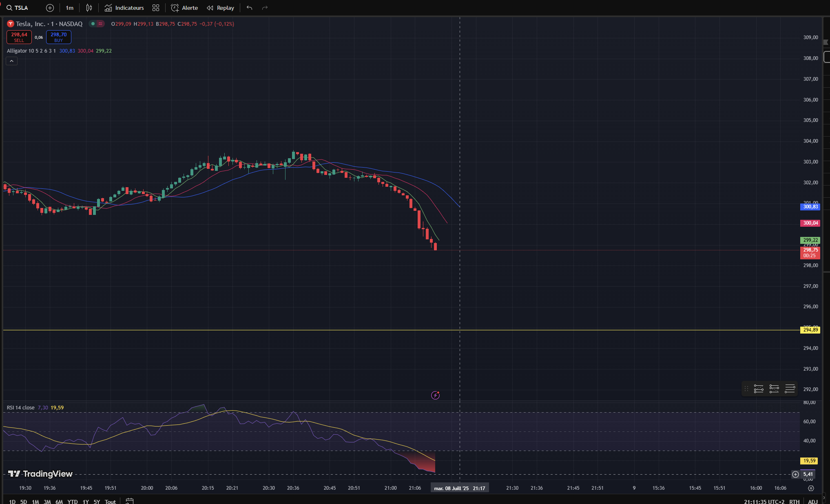Open the 21:11:35 UTC+2 timezone menu
The width and height of the screenshot is (830, 504).
(x=764, y=502)
